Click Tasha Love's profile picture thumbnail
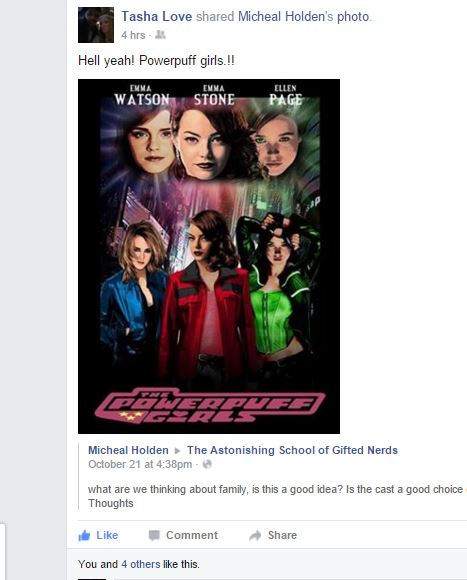This screenshot has height=580, width=467. click(96, 25)
